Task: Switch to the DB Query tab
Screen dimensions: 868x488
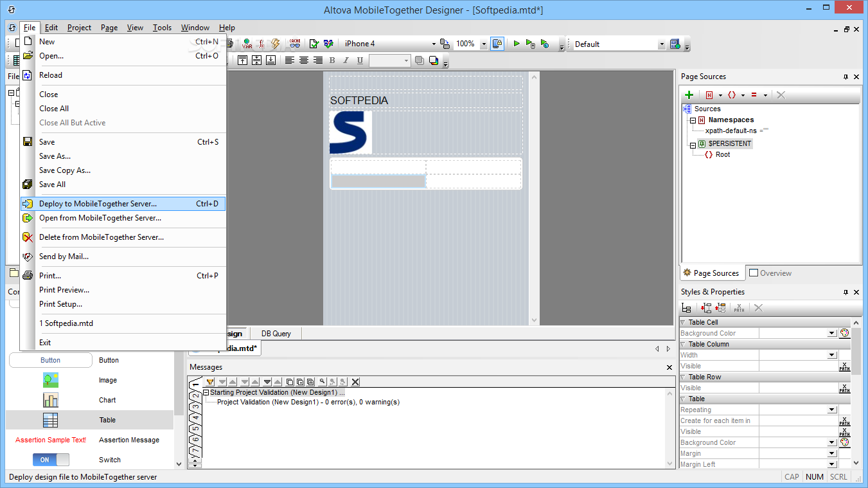Action: tap(276, 334)
